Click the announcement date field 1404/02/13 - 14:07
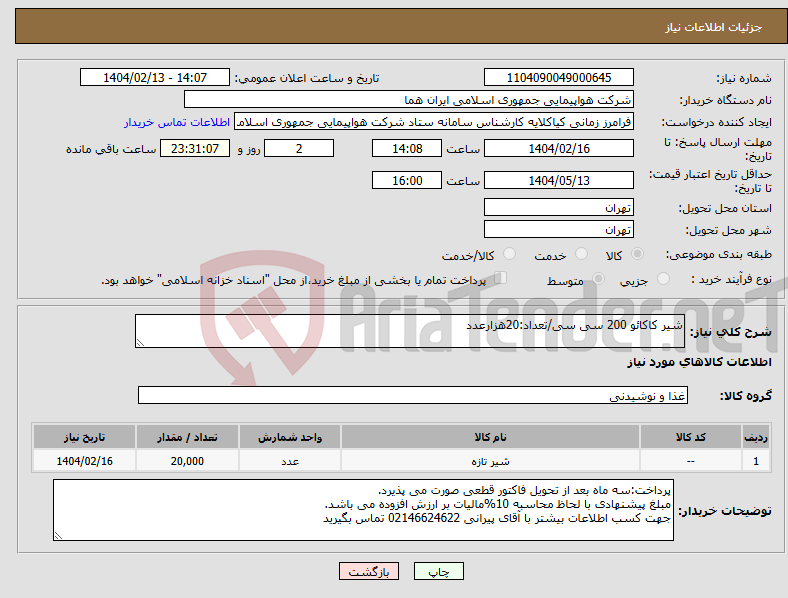The width and height of the screenshot is (788, 598). pyautogui.click(x=155, y=77)
